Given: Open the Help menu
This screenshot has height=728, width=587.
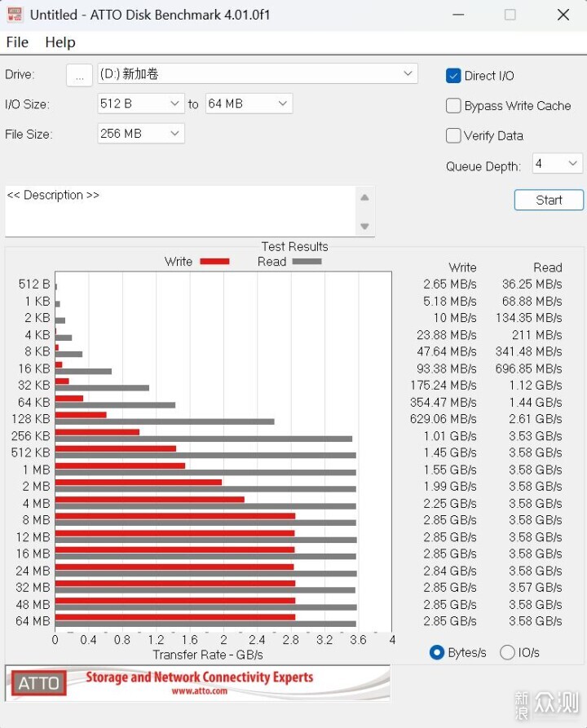Looking at the screenshot, I should [x=60, y=42].
